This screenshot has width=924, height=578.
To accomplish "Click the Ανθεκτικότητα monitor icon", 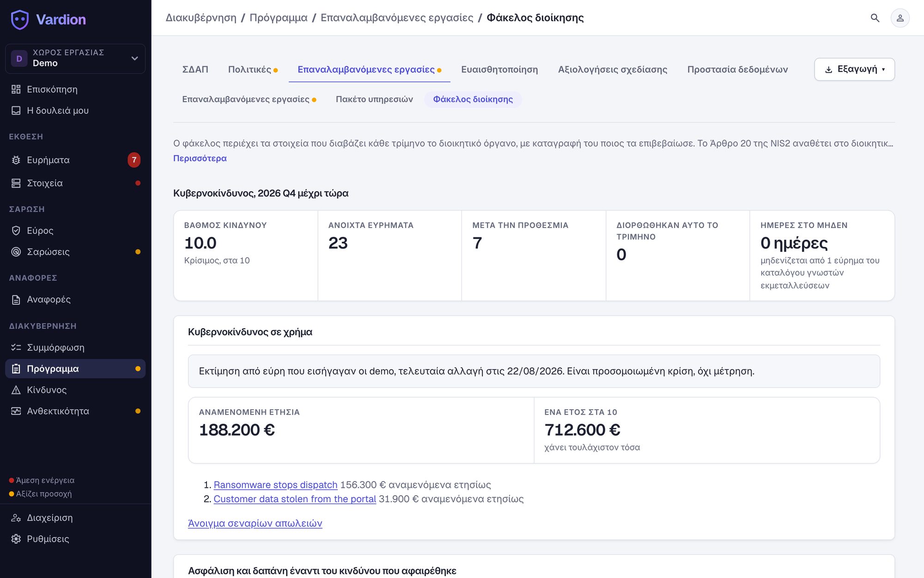I will tap(16, 411).
